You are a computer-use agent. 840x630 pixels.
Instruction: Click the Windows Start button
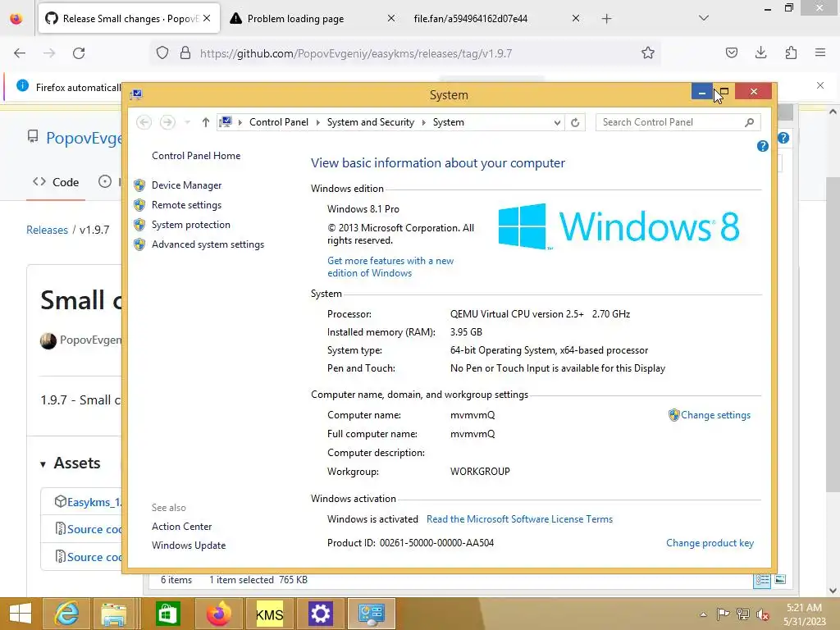coord(20,614)
